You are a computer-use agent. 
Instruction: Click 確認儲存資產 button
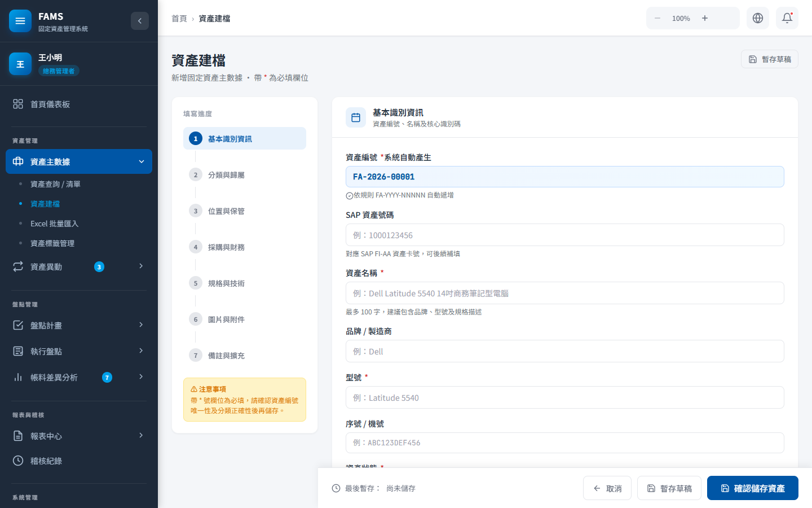752,488
